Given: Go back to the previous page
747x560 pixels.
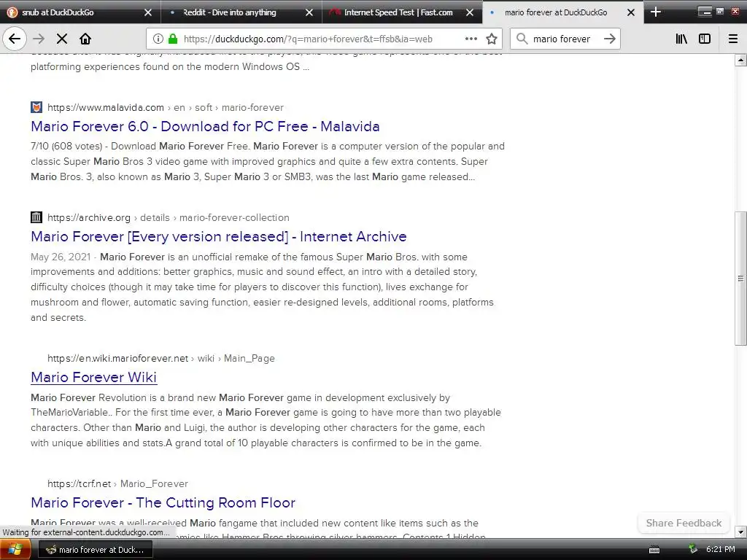Looking at the screenshot, I should pyautogui.click(x=15, y=39).
